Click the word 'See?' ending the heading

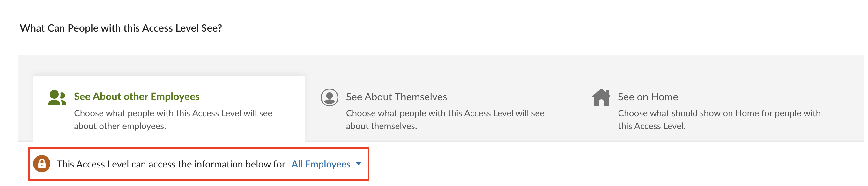[x=211, y=28]
